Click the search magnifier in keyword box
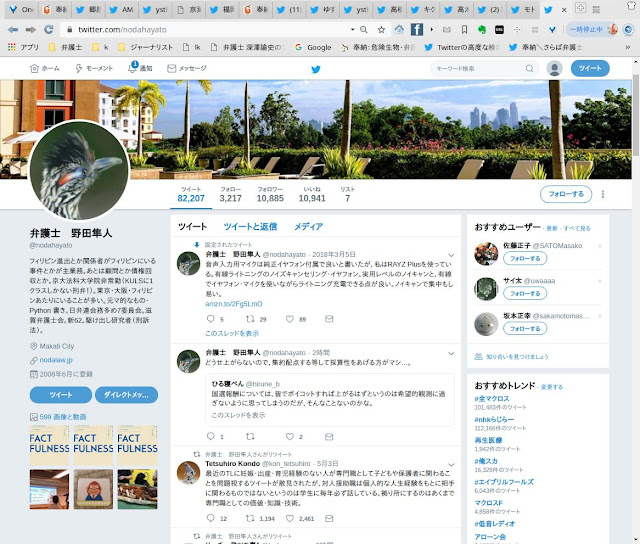The height and width of the screenshot is (544, 640). point(529,69)
